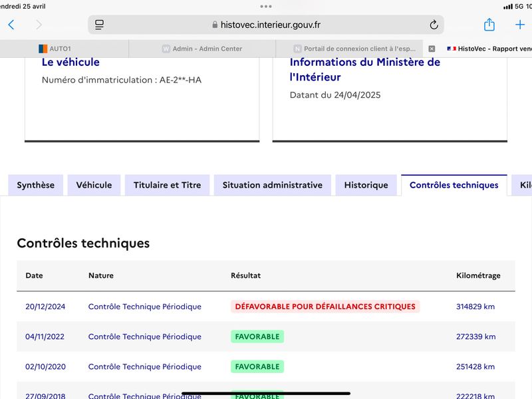The image size is (532, 399).
Task: Tap the iPad home indicator bar
Action: coord(266,394)
